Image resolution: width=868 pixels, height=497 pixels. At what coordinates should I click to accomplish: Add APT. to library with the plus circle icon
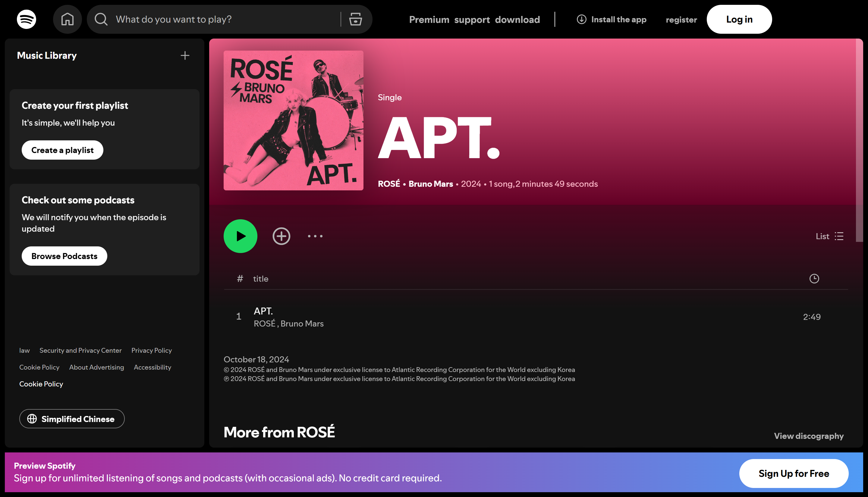281,236
